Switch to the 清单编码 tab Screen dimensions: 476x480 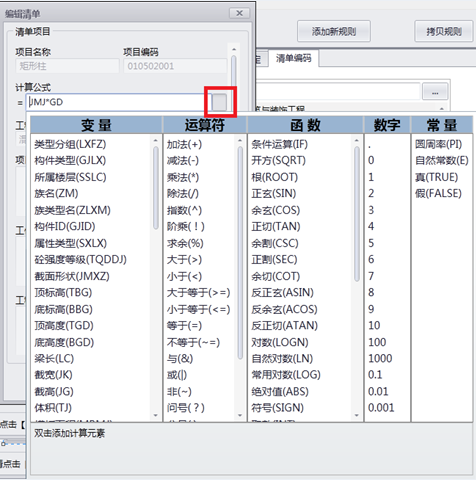tap(294, 58)
